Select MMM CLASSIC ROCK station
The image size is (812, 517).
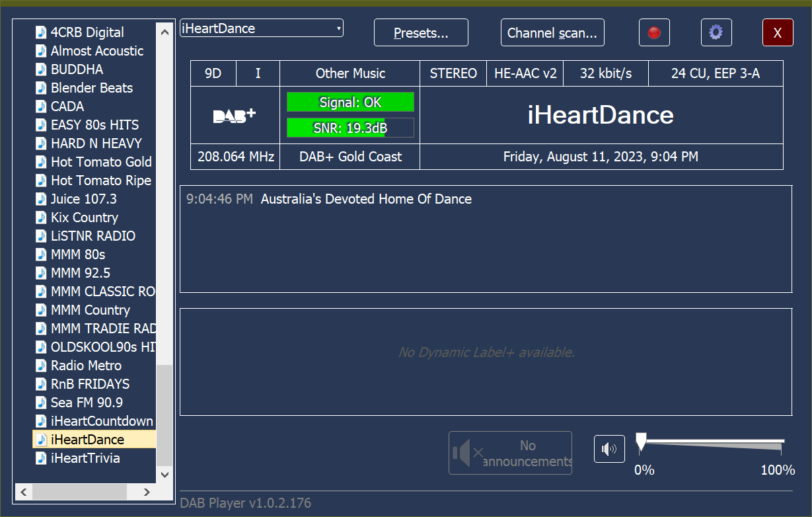(x=102, y=291)
